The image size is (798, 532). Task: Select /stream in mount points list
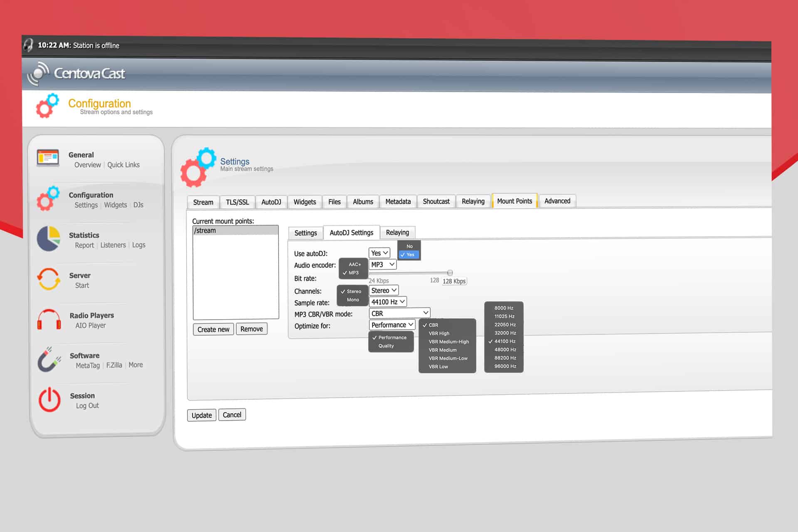point(236,230)
